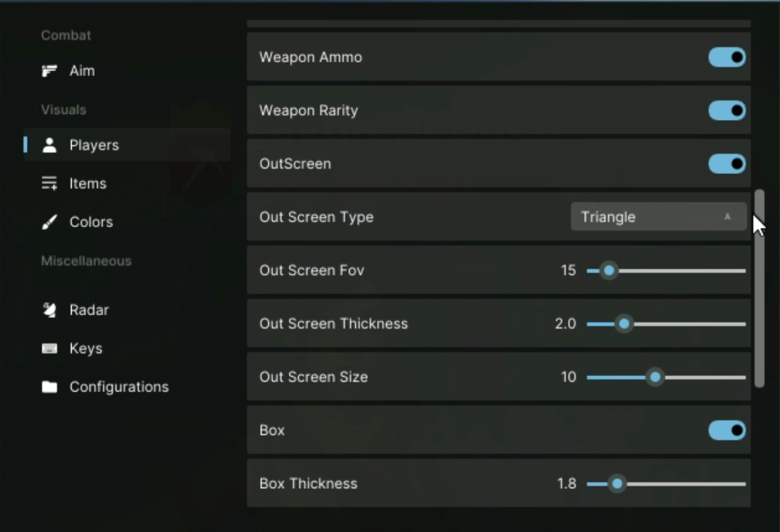Open the Radar menu entry

click(x=89, y=310)
